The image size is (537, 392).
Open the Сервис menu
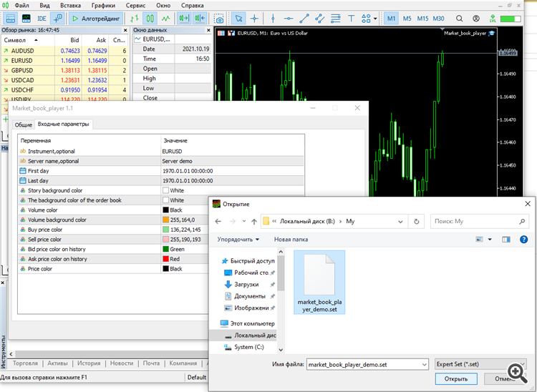pos(135,5)
